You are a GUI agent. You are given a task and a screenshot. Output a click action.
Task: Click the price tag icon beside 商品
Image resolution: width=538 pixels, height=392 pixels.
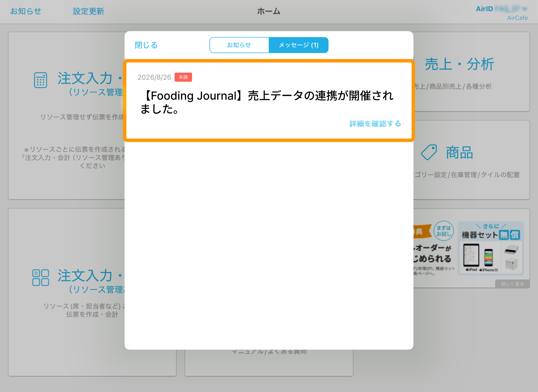(x=429, y=152)
